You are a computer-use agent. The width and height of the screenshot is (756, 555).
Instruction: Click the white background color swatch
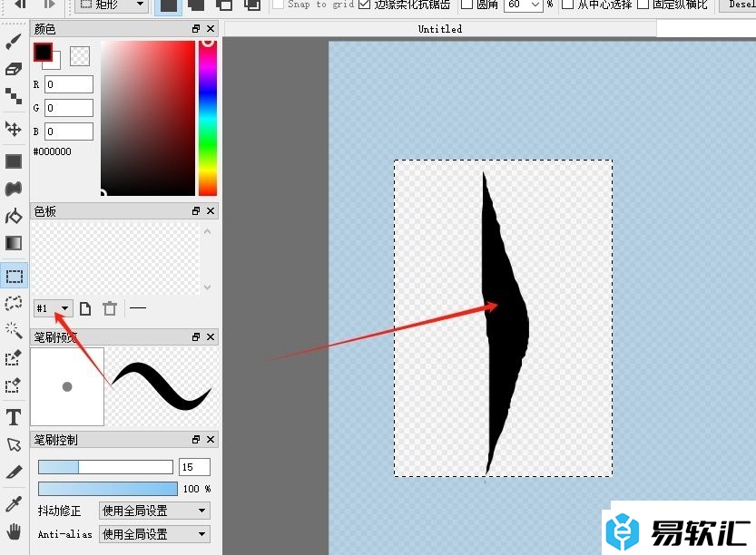56,64
